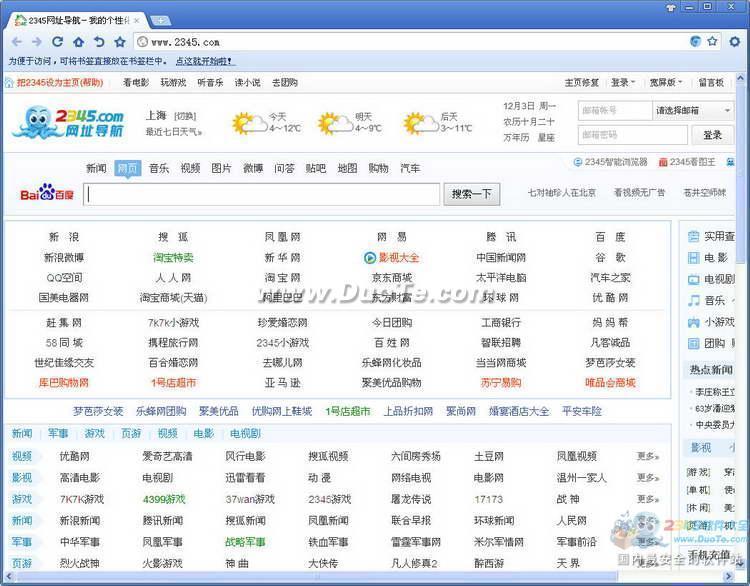Screen dimensions: 750x586
Task: Reload the page with the refresh icon
Action: (57, 42)
